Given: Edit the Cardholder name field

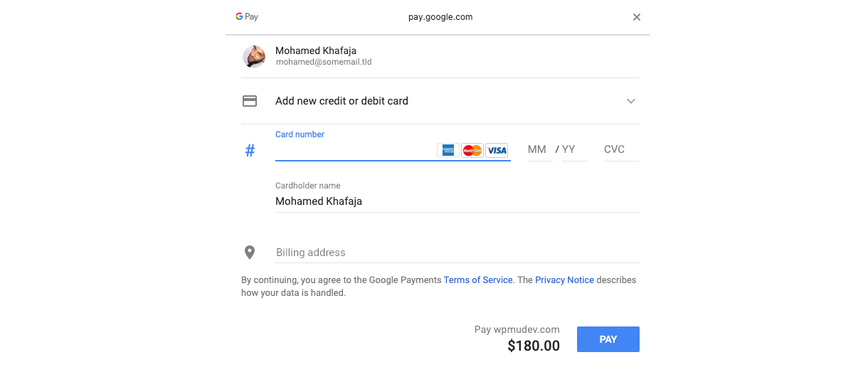Looking at the screenshot, I should (457, 201).
